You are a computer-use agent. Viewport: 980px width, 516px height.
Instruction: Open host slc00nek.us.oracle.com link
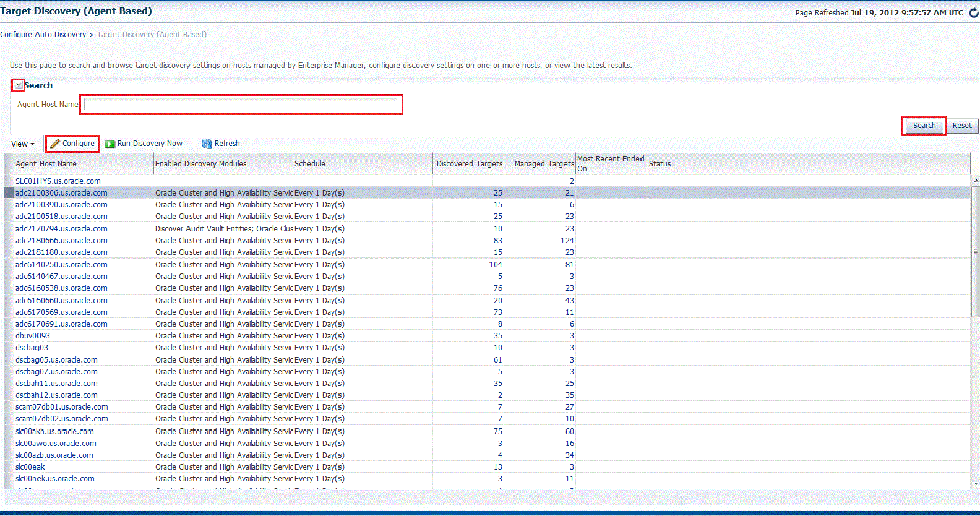55,479
